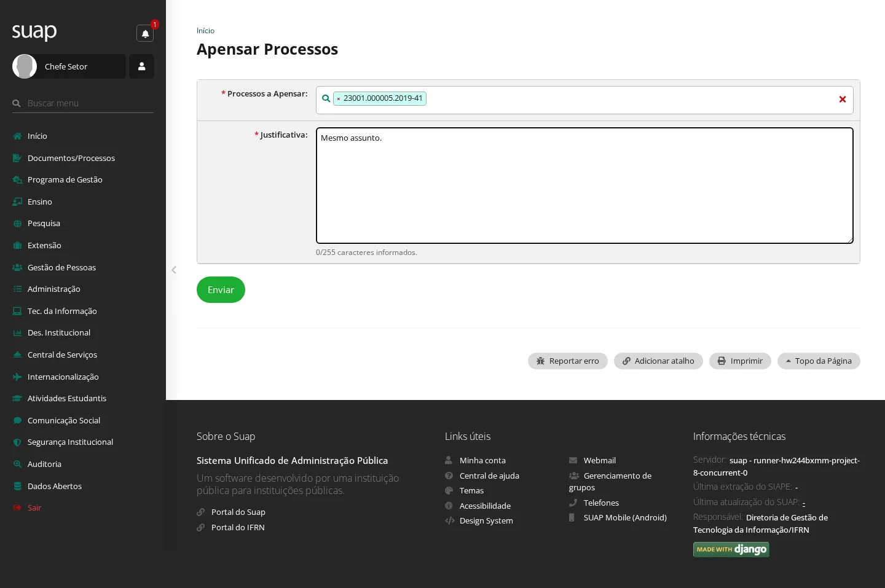This screenshot has height=588, width=885.
Task: Clear all processes with red X
Action: click(x=843, y=100)
